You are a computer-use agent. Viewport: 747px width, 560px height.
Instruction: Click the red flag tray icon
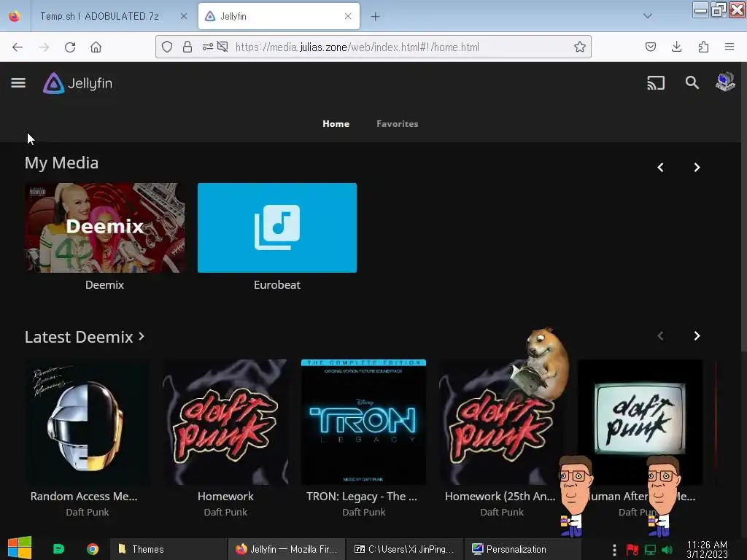632,550
